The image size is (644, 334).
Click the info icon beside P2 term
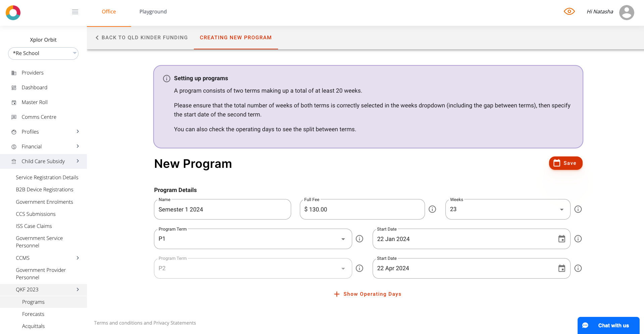360,268
